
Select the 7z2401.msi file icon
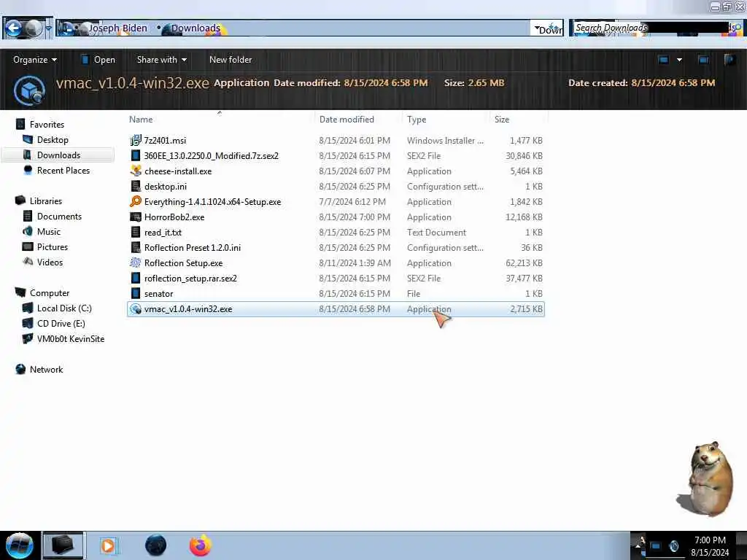[x=136, y=140]
